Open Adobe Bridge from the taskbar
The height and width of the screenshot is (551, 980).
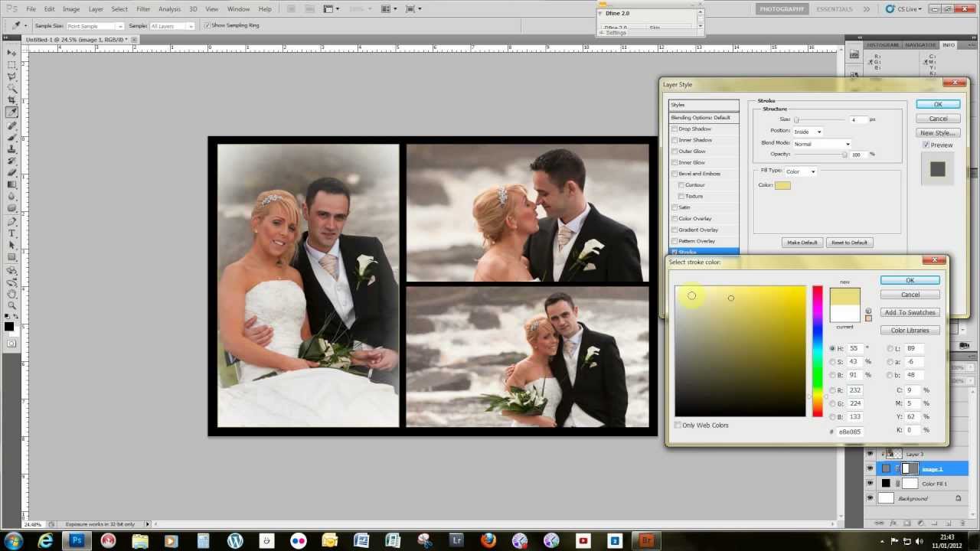click(647, 540)
